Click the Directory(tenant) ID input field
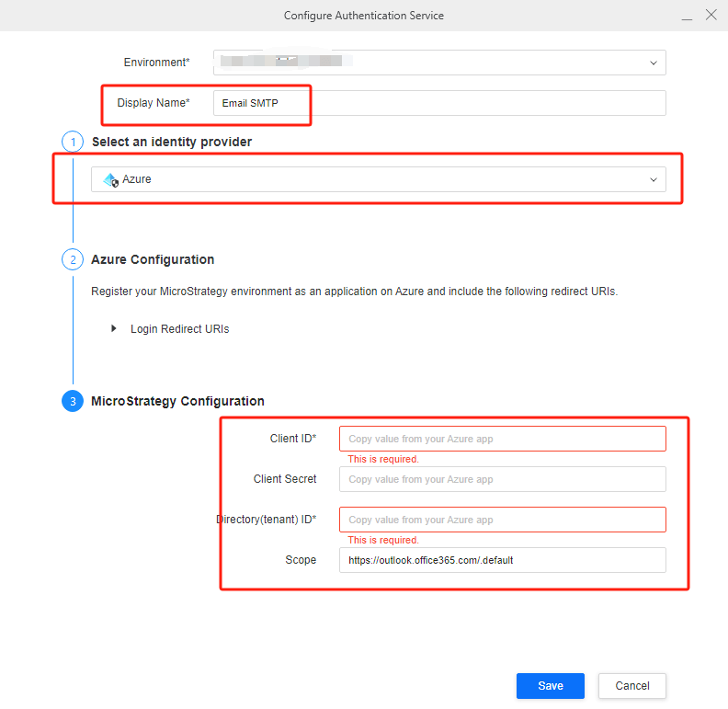Image resolution: width=728 pixels, height=709 pixels. tap(502, 520)
